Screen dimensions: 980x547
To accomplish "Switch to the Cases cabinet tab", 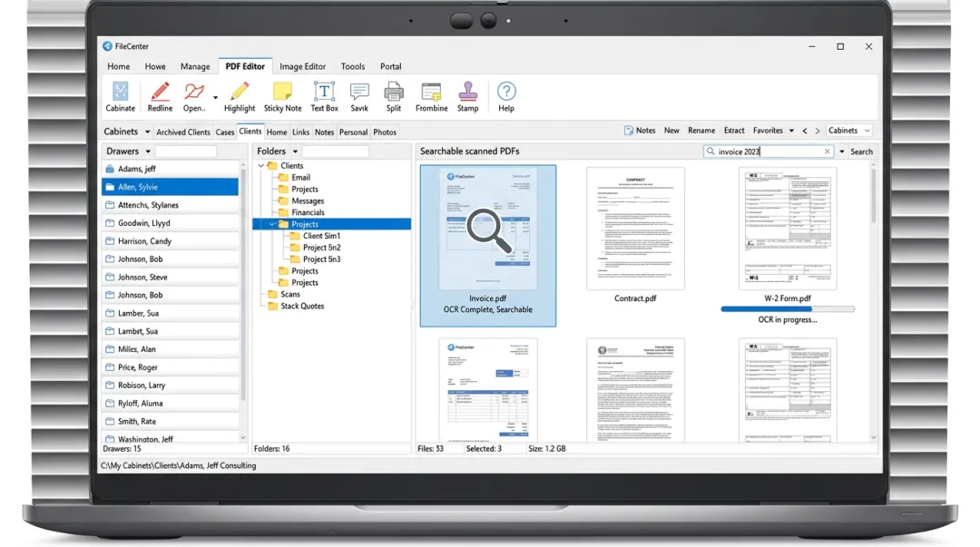I will coord(224,132).
